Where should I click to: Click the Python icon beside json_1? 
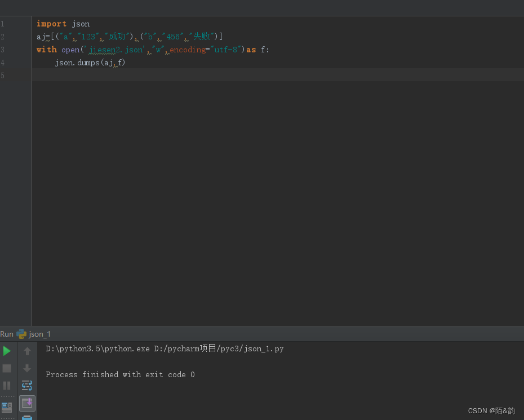(x=21, y=334)
